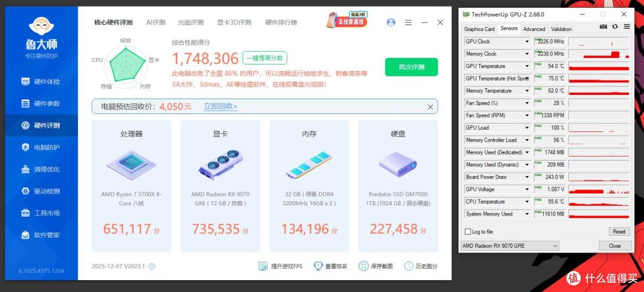
Task: Open 软件管家 in the sidebar
Action: [41, 235]
